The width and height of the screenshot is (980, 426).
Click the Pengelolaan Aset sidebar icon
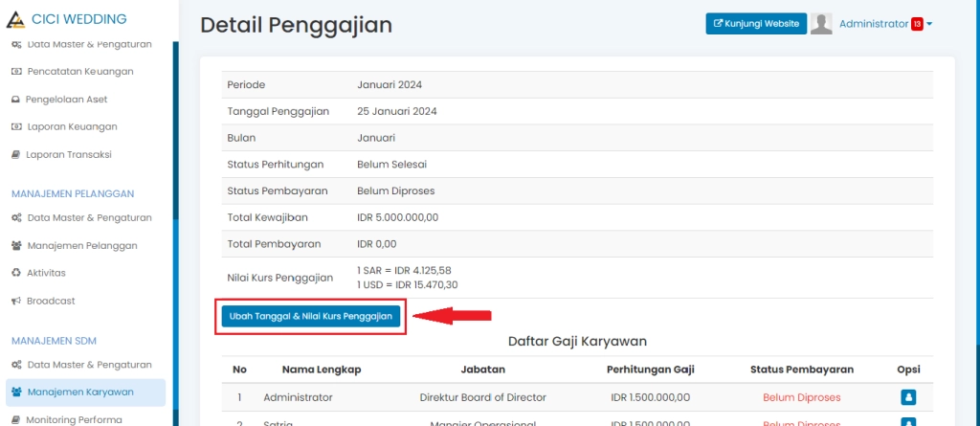point(16,100)
